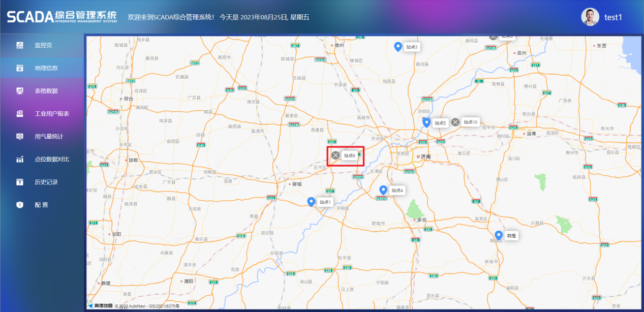
Task: Click the 配置 shield icon
Action: [20, 205]
